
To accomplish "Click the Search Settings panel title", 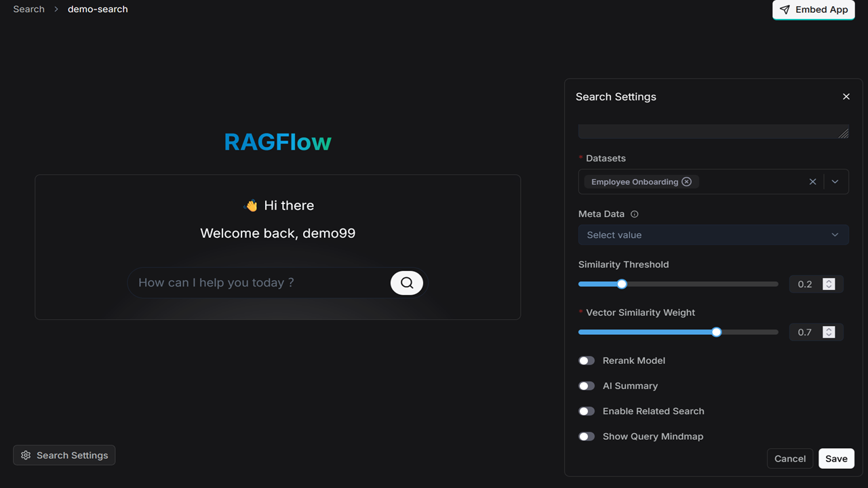I will [x=616, y=97].
